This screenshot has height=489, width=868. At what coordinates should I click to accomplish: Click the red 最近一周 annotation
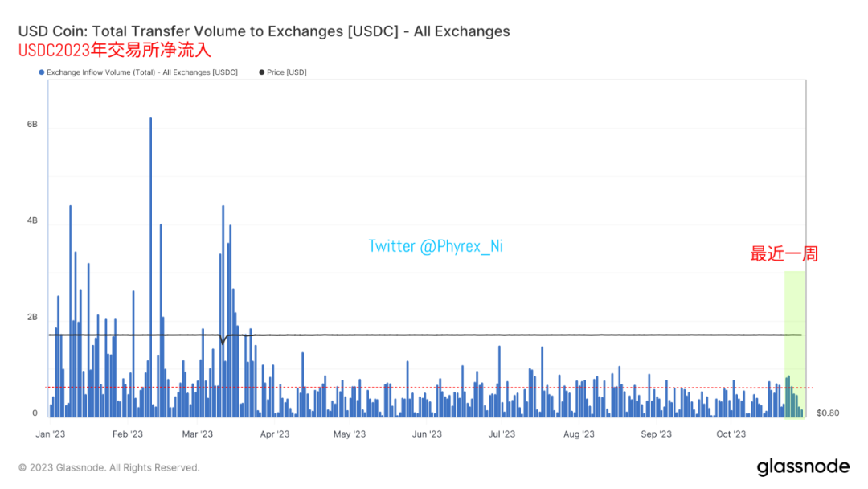[784, 254]
